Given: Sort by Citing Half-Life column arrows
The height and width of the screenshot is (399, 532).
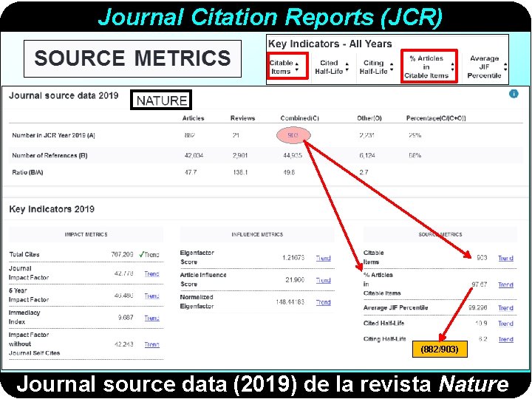Looking at the screenshot, I should click(x=392, y=67).
